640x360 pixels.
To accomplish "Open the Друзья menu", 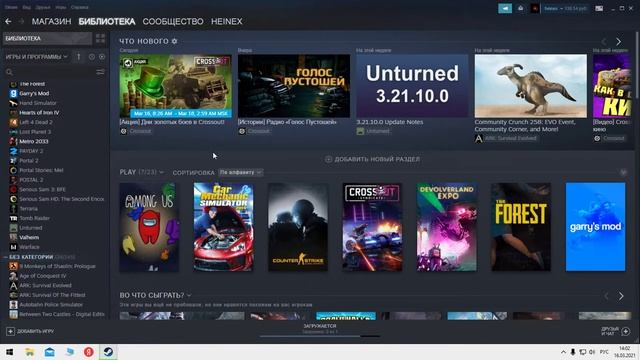I will click(x=42, y=7).
